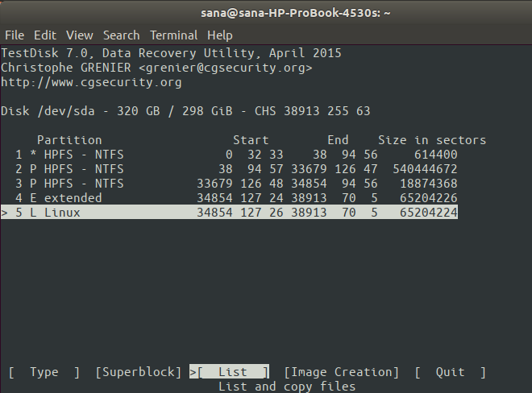Click the grenier@cgsecurity.org email address
This screenshot has width=532, height=393.
(226, 68)
